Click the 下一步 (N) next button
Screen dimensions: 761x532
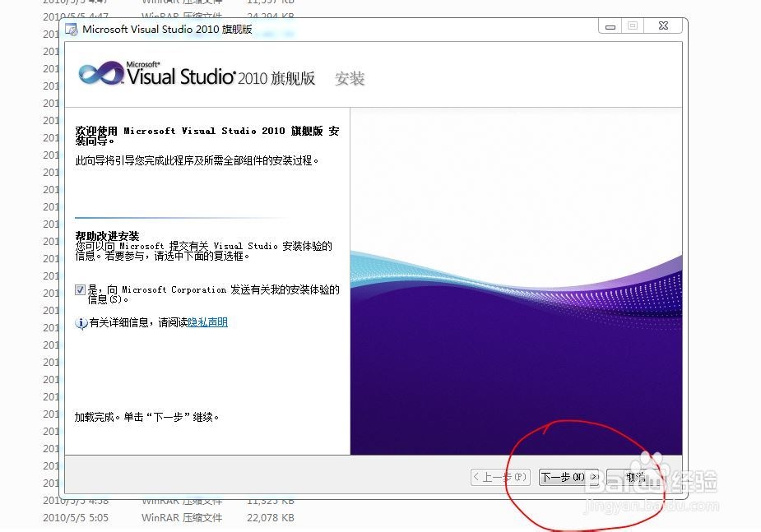(568, 477)
